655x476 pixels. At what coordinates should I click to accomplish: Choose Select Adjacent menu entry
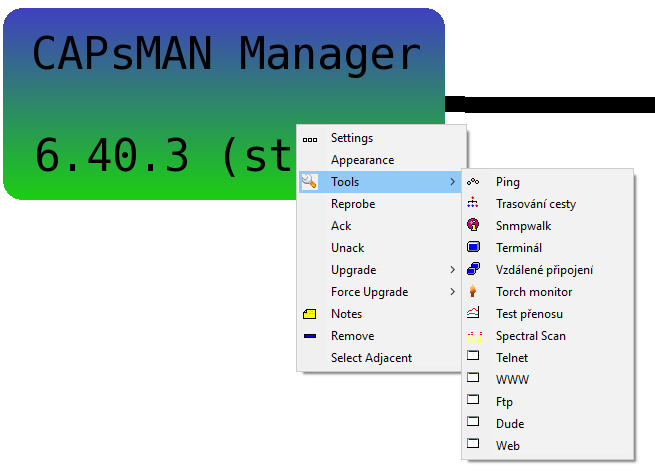[380, 358]
